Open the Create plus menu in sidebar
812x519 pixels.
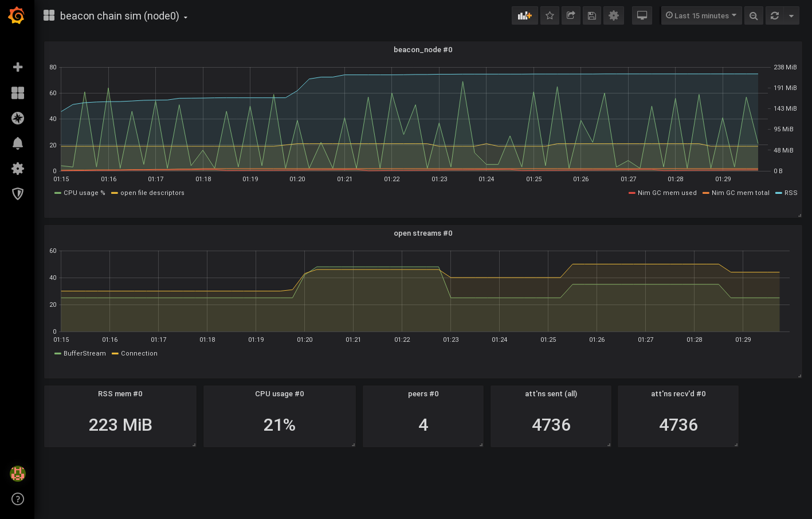pos(18,67)
